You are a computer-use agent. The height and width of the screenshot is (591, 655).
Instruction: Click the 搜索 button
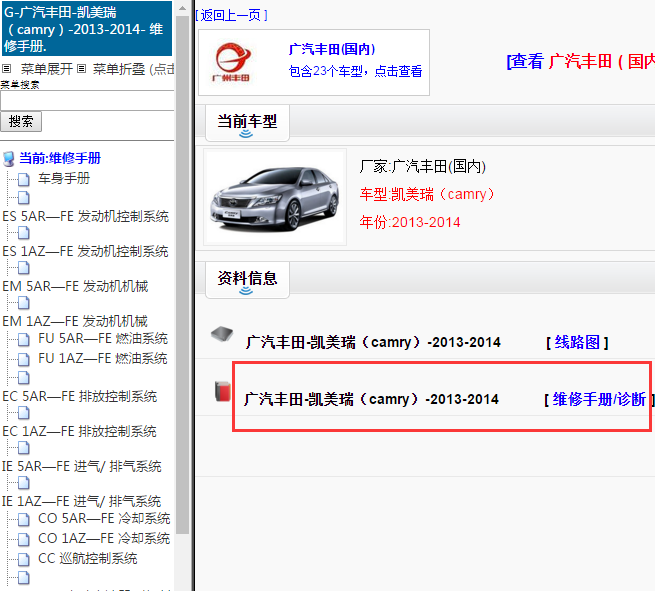coord(21,122)
